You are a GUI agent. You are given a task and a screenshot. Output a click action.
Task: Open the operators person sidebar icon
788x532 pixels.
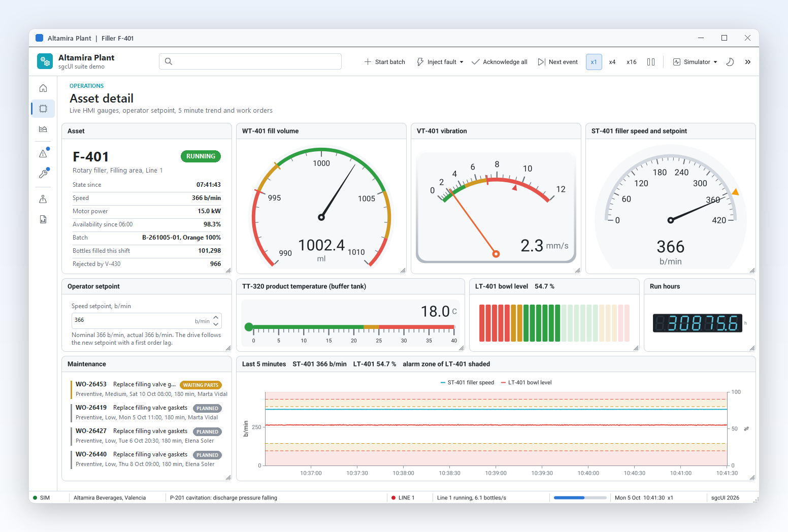pos(43,199)
